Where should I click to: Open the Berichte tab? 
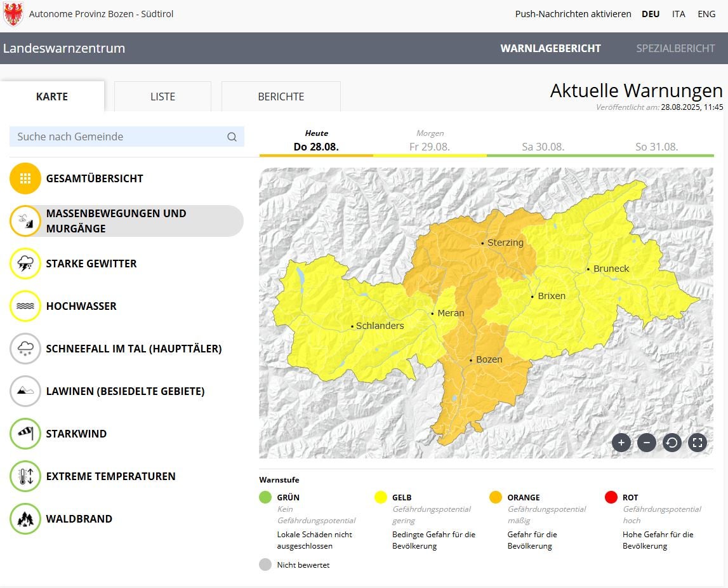click(x=281, y=97)
